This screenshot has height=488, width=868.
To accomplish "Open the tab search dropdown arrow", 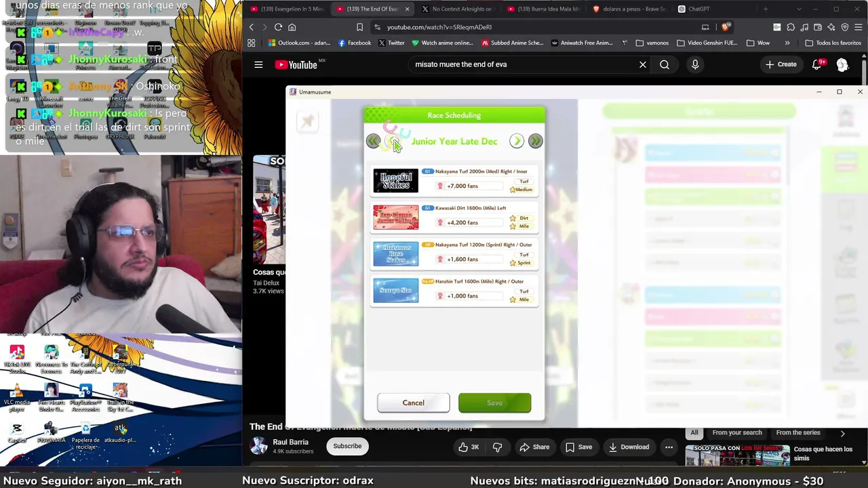I will tap(799, 9).
